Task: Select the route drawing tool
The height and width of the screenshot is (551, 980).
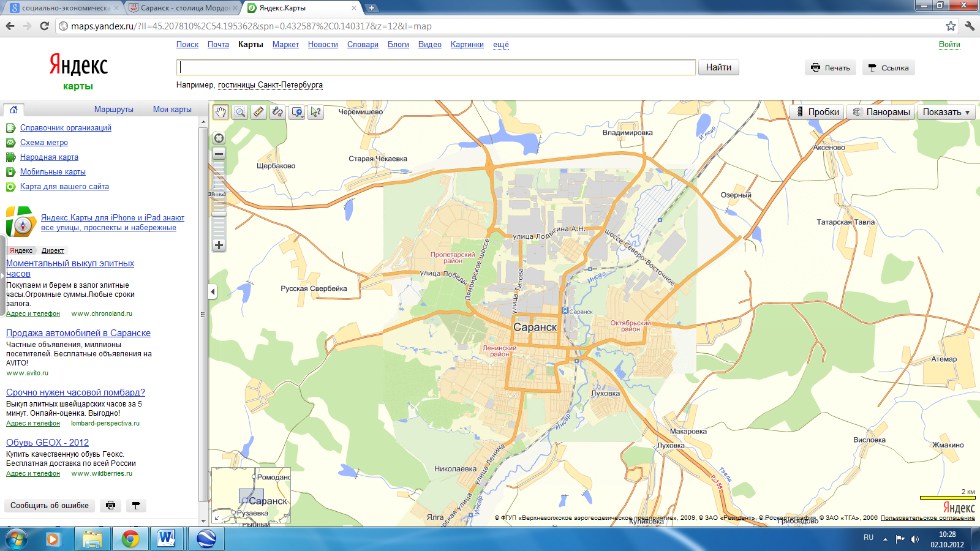Action: tap(277, 112)
